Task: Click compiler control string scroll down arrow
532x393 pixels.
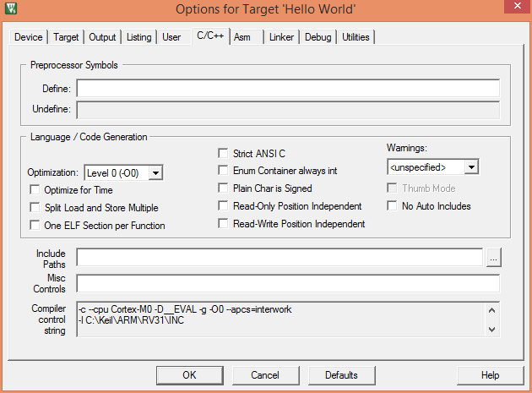Action: point(492,329)
